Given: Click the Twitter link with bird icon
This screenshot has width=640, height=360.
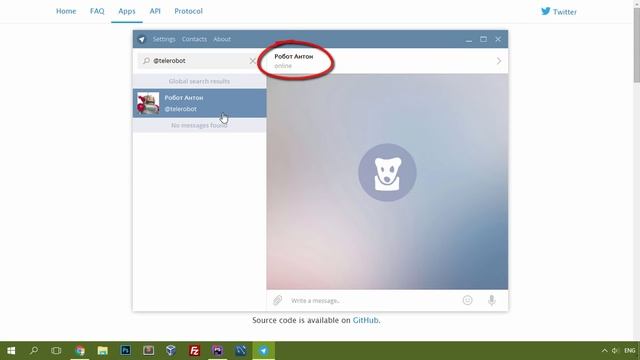Looking at the screenshot, I should [x=559, y=11].
